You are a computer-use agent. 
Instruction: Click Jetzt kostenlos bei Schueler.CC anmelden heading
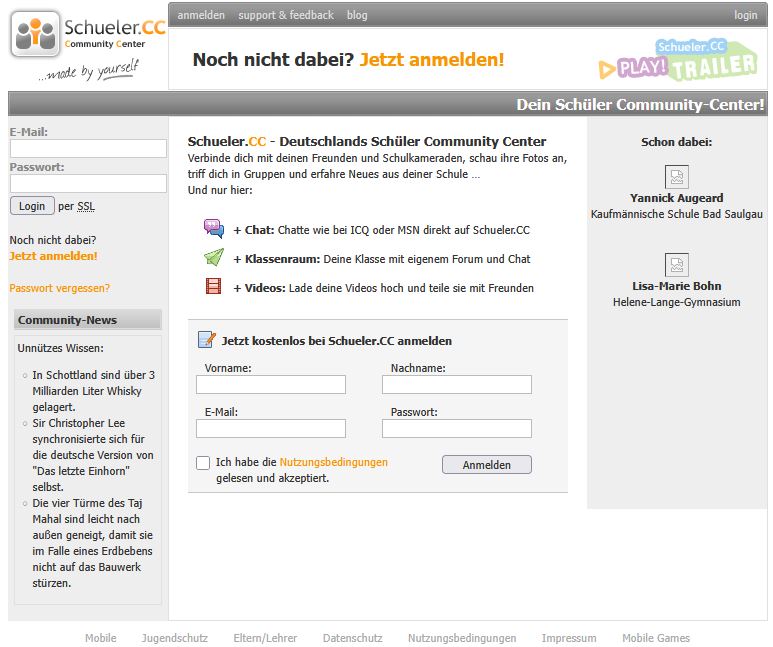click(x=337, y=341)
